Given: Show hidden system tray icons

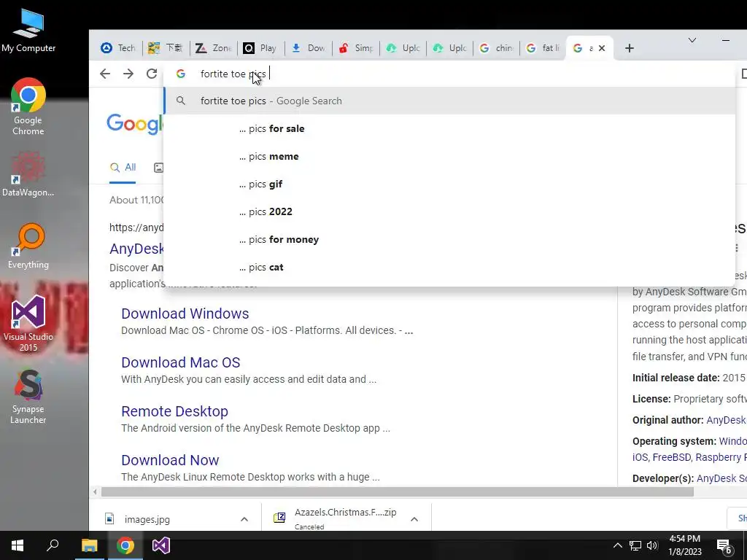Looking at the screenshot, I should pos(617,545).
